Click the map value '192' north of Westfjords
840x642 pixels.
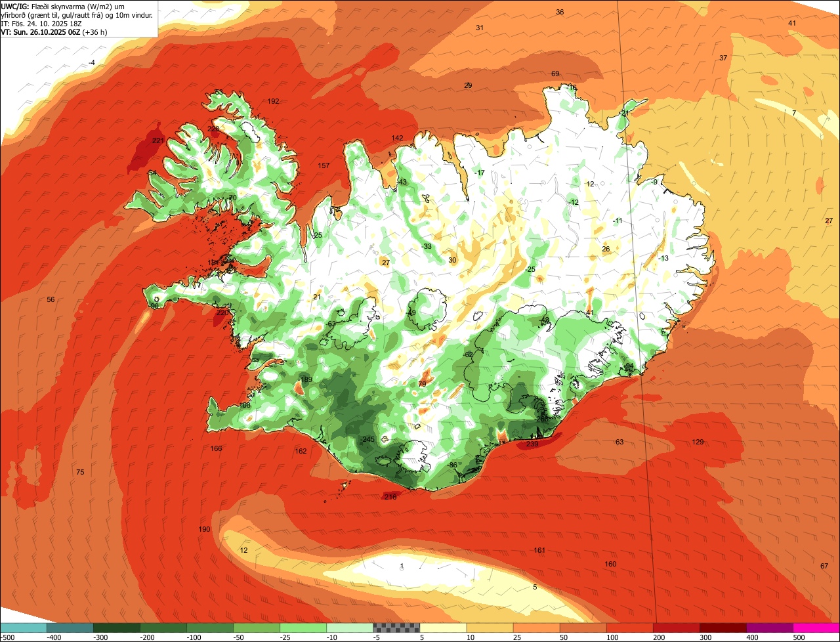tap(274, 101)
